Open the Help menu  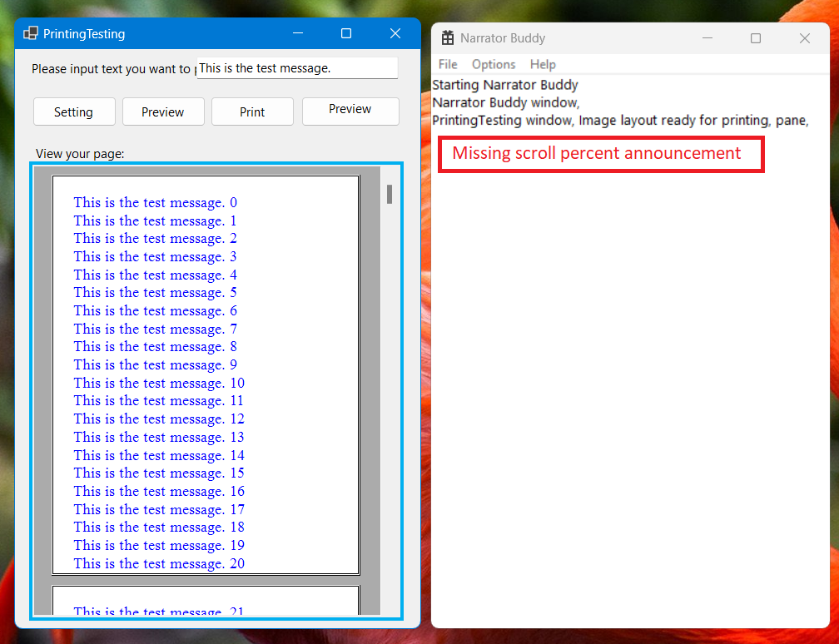pos(543,64)
